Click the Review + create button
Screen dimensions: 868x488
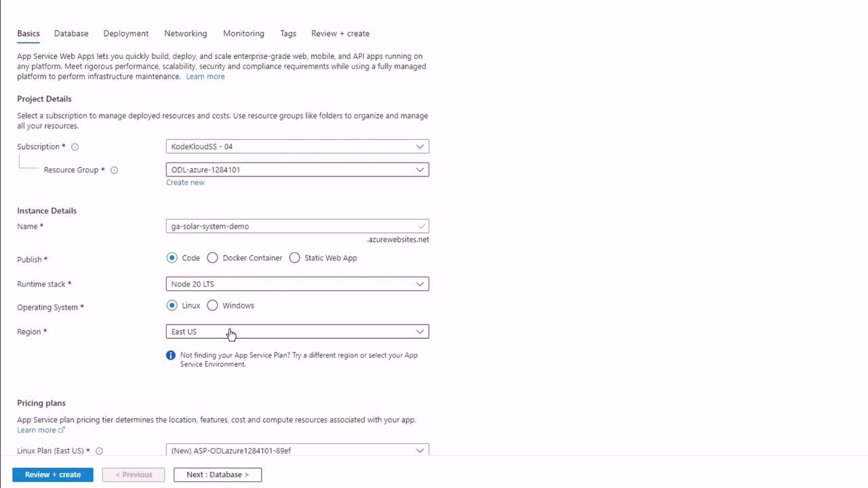[x=53, y=474]
